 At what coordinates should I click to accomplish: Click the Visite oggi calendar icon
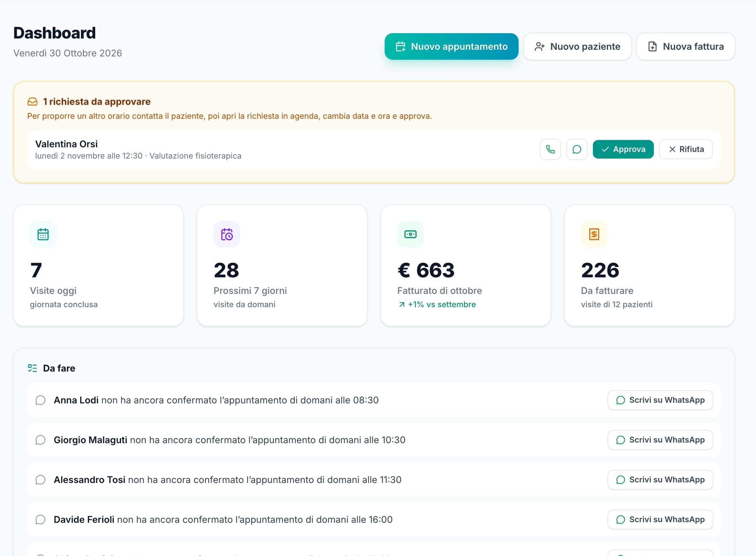[x=43, y=234]
